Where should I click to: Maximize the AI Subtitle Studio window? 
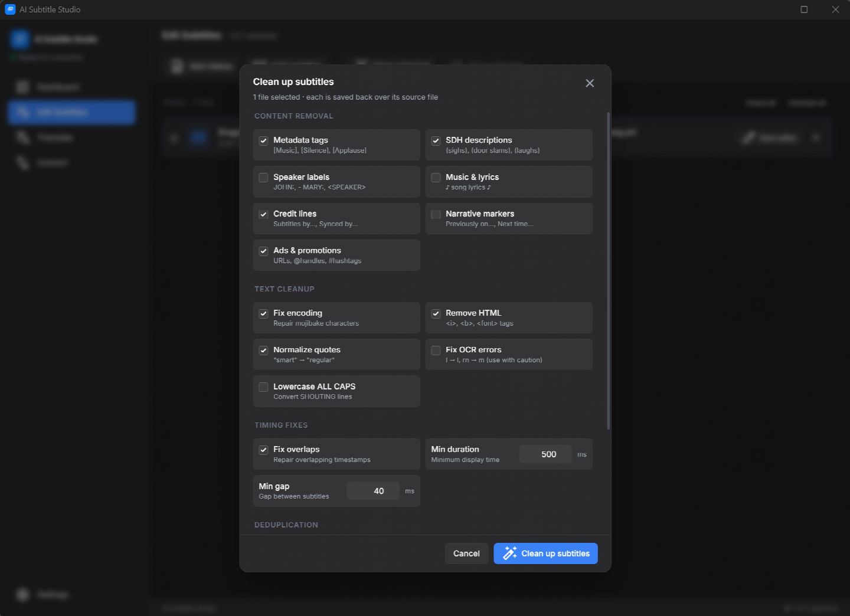tap(804, 9)
